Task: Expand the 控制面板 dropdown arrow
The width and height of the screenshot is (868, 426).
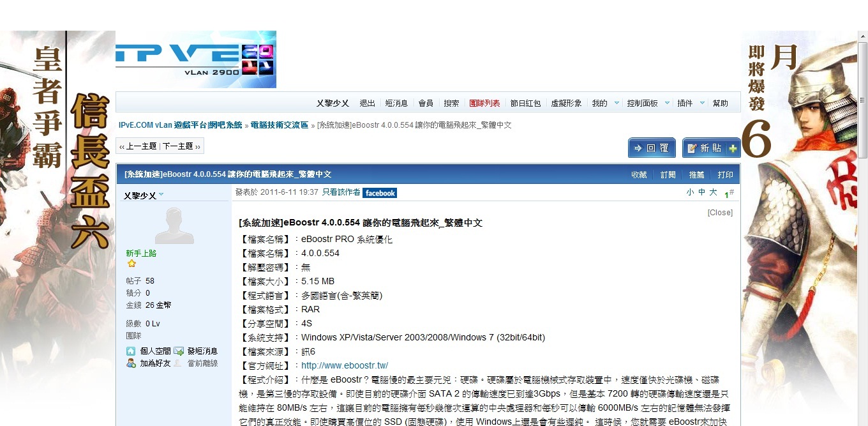Action: point(667,103)
